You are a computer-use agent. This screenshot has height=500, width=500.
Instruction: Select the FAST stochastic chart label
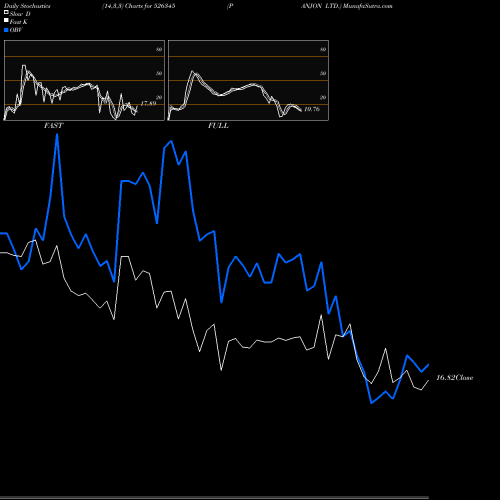coord(53,126)
